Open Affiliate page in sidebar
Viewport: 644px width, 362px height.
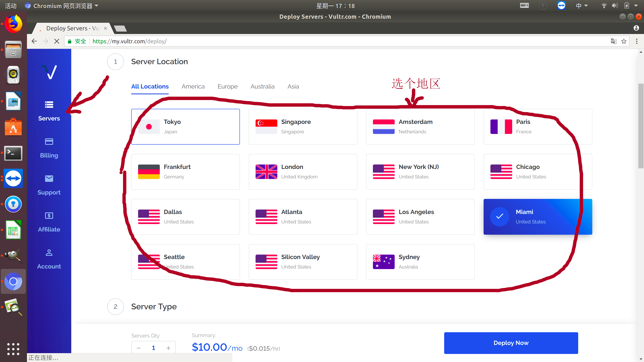coord(49,222)
